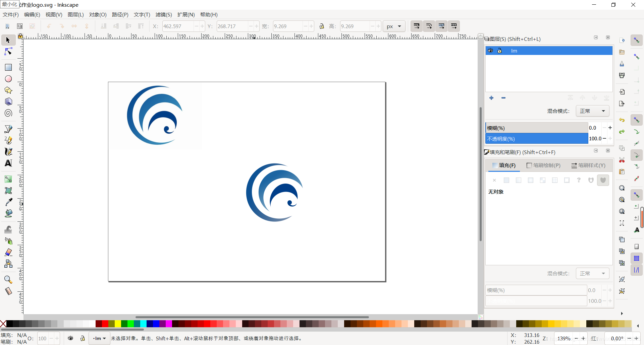Toggle visibility eye of layer lm
This screenshot has height=345, width=644.
point(490,51)
